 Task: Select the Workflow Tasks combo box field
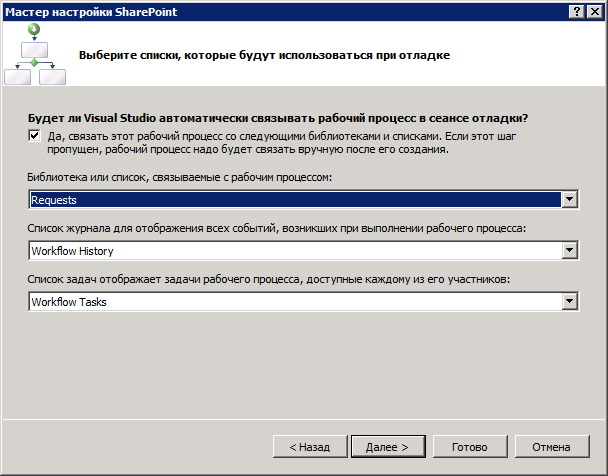pos(304,301)
